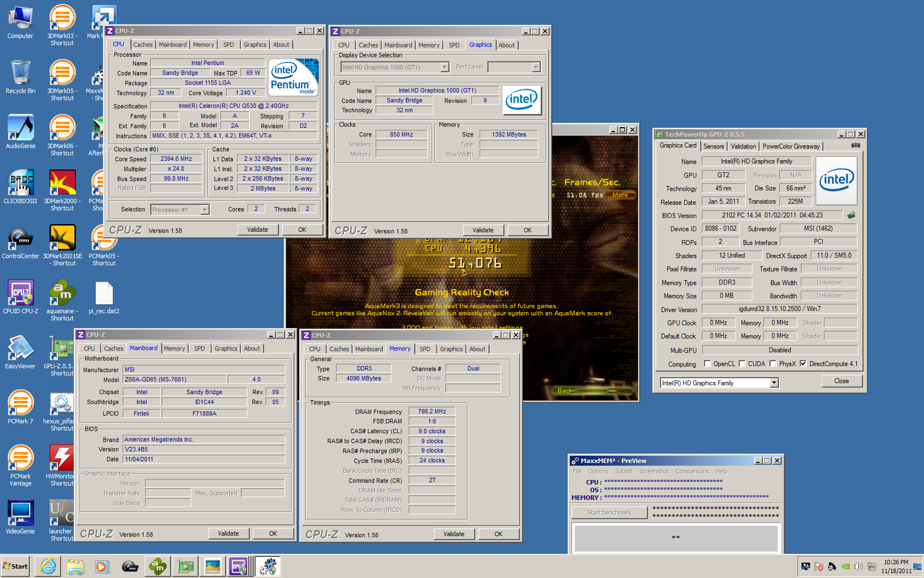Open the Intel HD Graphics 1000 (GT1) display device dropdown
The image size is (924, 578).
(x=395, y=67)
